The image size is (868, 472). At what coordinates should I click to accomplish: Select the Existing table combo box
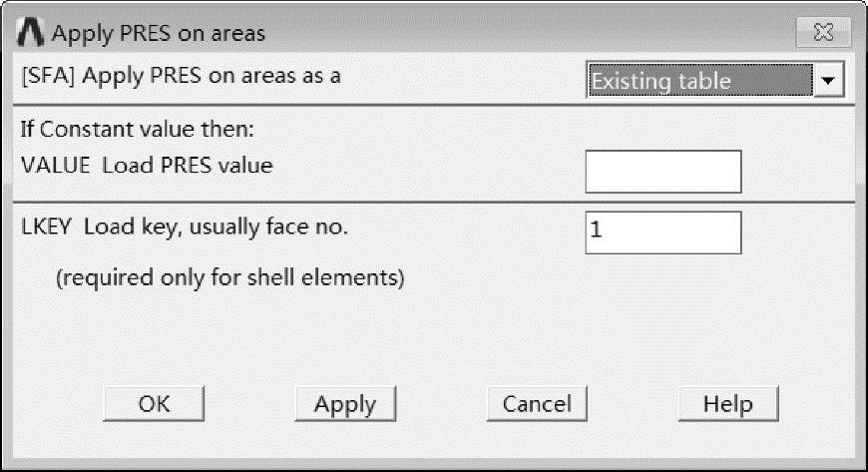pyautogui.click(x=714, y=80)
